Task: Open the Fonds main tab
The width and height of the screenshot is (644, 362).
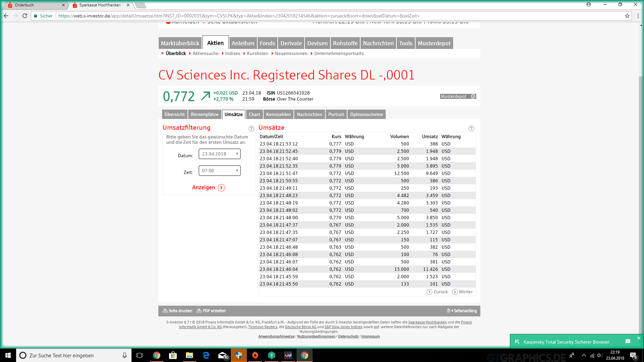Action: pyautogui.click(x=267, y=43)
